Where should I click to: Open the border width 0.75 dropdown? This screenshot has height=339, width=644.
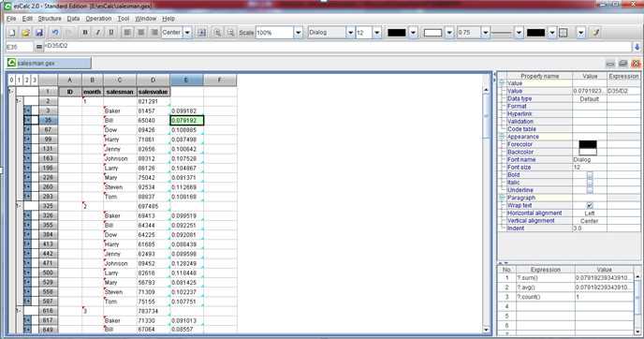pos(486,33)
